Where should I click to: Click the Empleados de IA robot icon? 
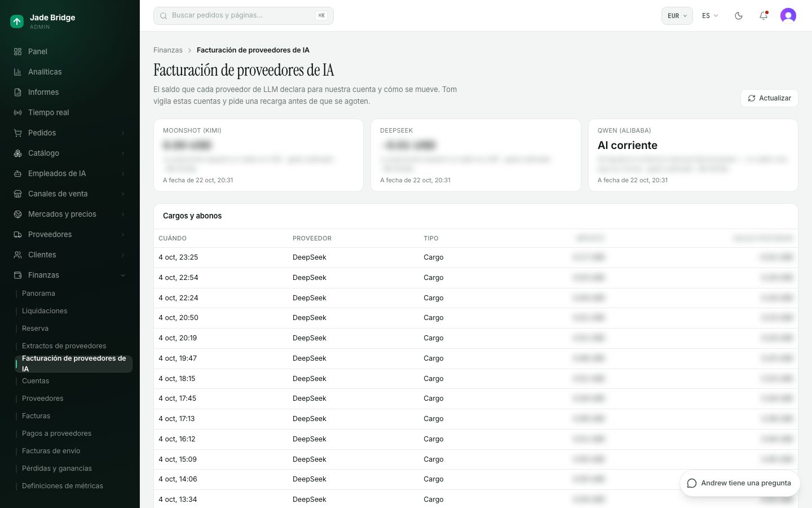[x=17, y=173]
